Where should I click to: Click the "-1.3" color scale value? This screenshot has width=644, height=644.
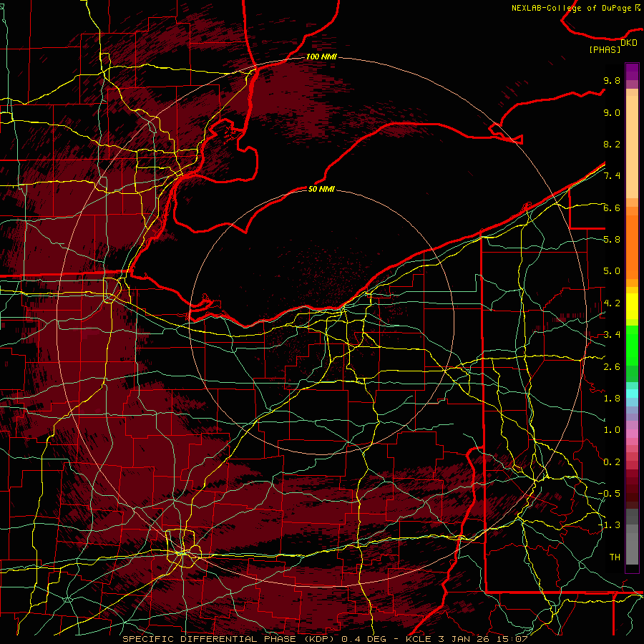pyautogui.click(x=610, y=525)
